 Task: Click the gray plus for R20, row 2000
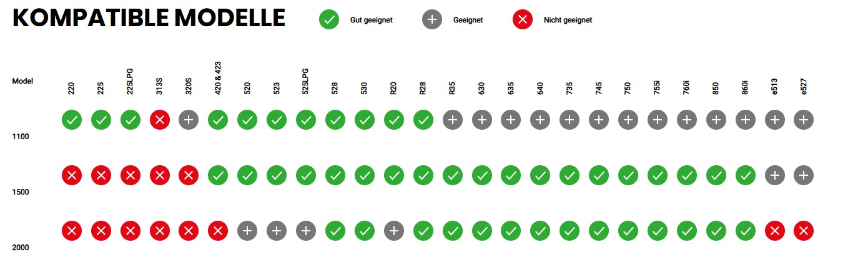pos(393,231)
